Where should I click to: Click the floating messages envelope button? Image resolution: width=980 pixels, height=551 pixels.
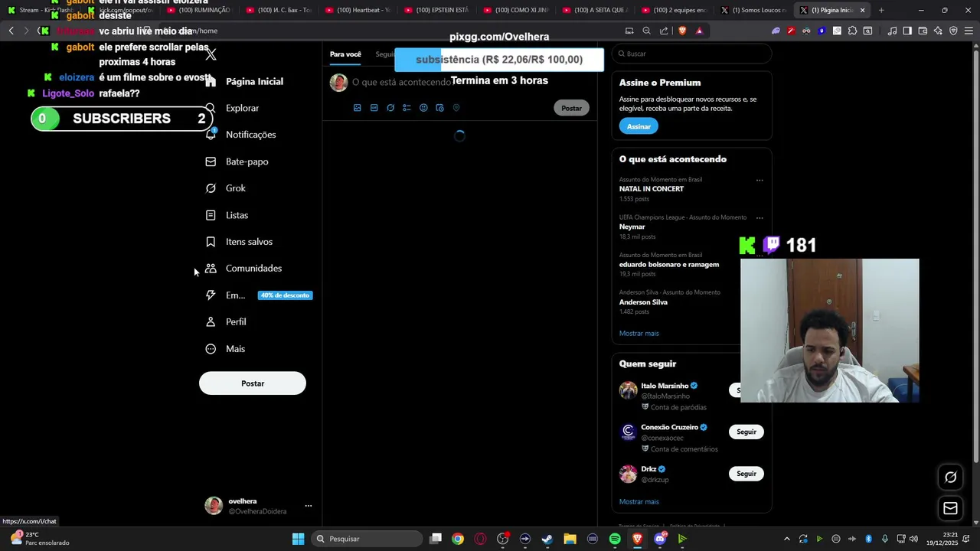950,508
